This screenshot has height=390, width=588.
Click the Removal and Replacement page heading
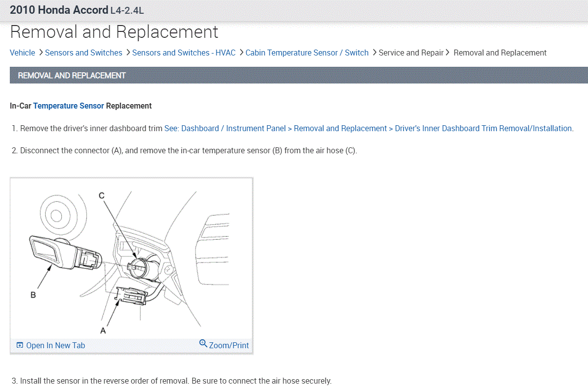pyautogui.click(x=114, y=32)
